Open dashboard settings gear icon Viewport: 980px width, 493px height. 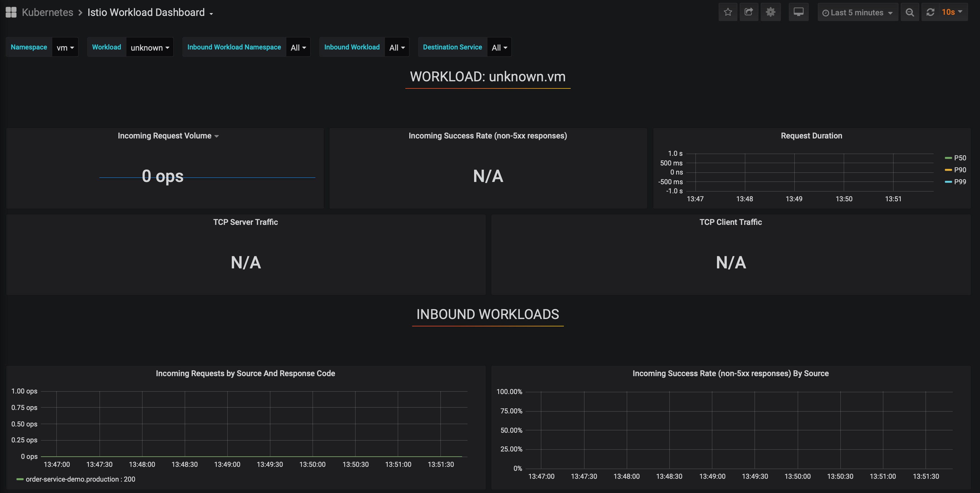pos(770,12)
